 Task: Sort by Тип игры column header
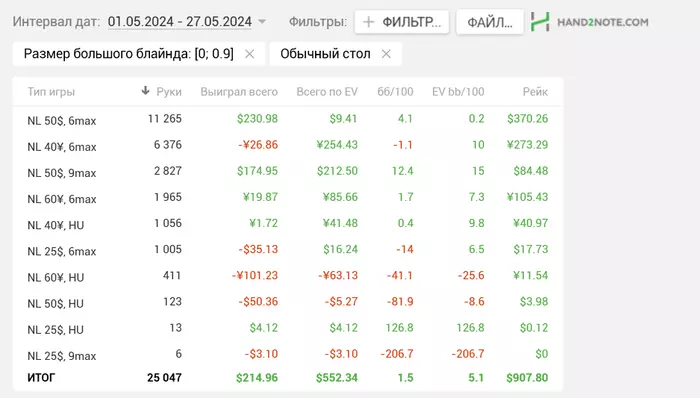tap(51, 92)
